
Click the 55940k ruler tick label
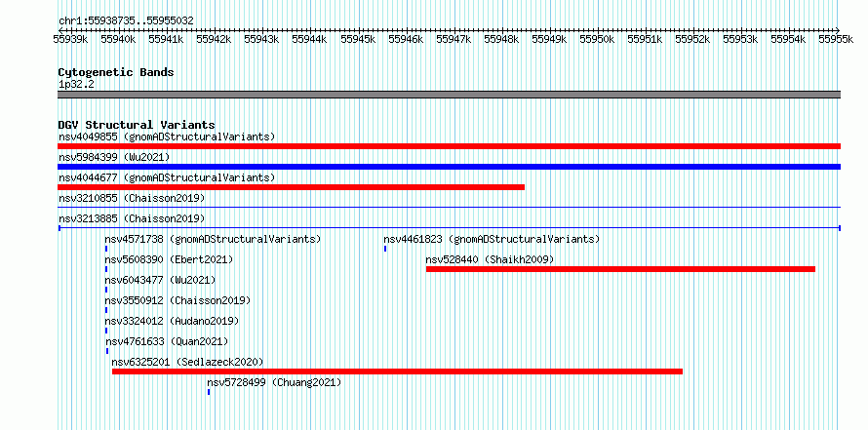[x=118, y=39]
